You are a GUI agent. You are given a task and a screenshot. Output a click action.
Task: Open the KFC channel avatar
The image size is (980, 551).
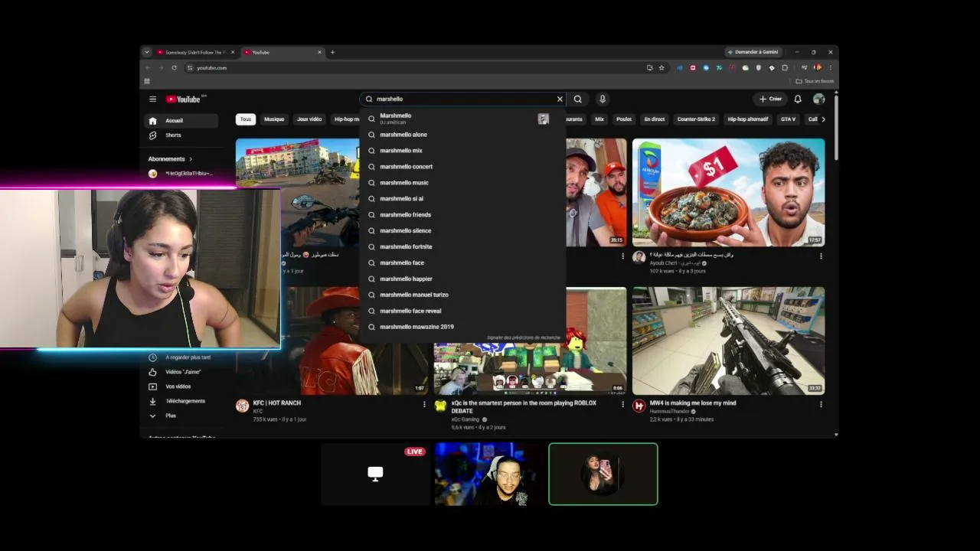click(x=242, y=406)
